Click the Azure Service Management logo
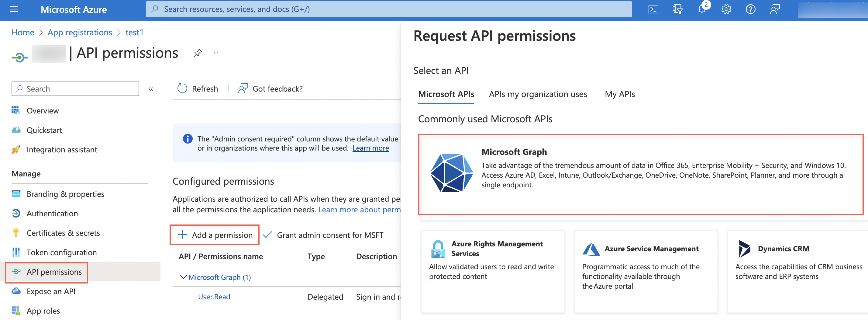 point(591,249)
